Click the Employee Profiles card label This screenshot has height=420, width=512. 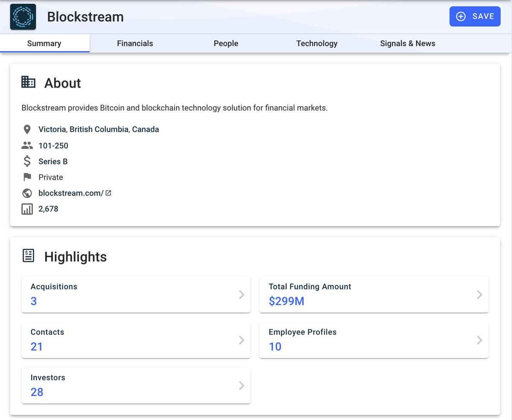point(303,332)
